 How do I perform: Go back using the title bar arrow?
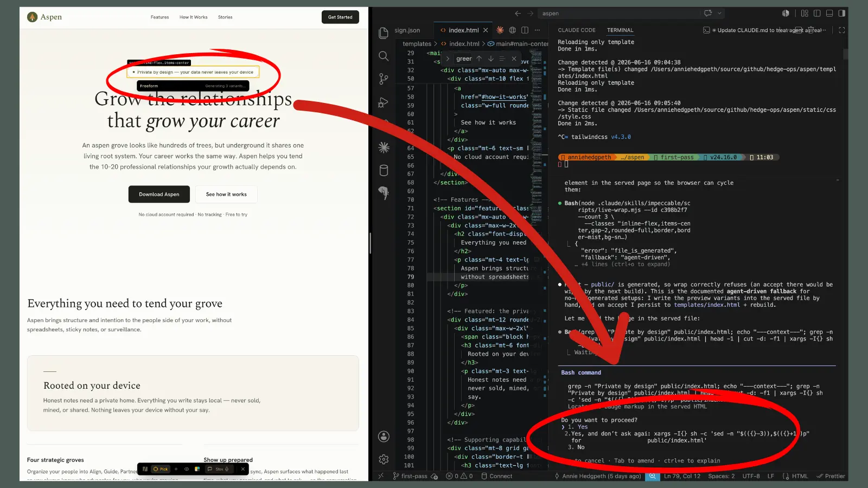point(518,13)
